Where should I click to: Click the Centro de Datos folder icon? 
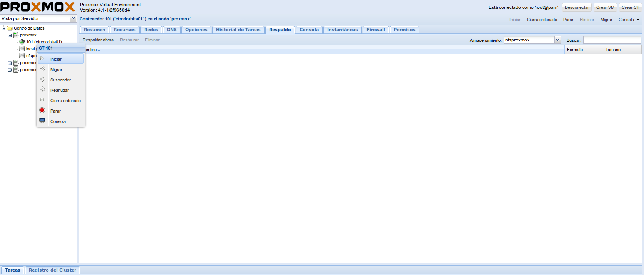pyautogui.click(x=10, y=28)
